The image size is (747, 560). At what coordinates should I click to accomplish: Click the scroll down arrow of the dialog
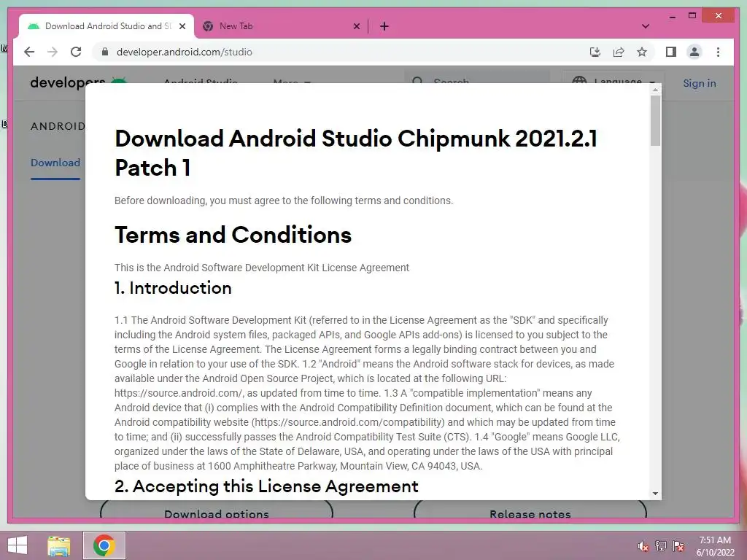[x=656, y=494]
